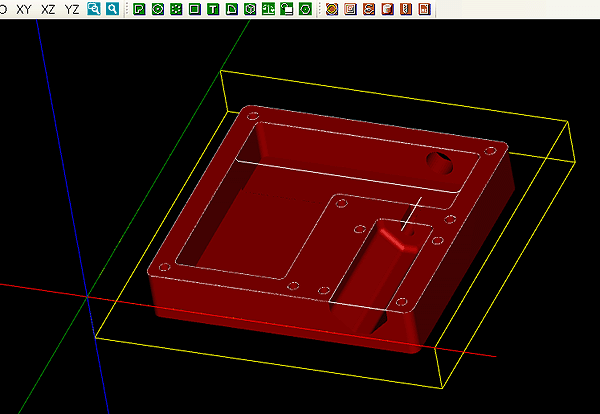The height and width of the screenshot is (414, 600).
Task: Click the green 3D cube surface icon
Action: [x=250, y=9]
